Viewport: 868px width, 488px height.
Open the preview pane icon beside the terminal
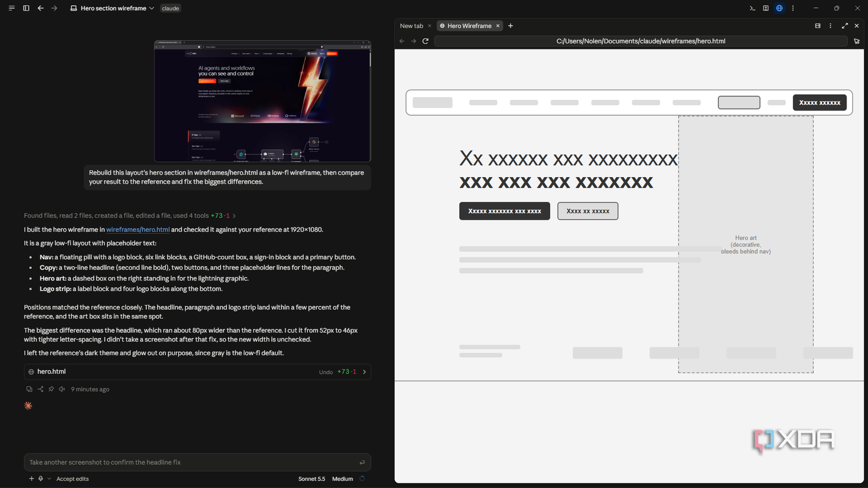[766, 8]
